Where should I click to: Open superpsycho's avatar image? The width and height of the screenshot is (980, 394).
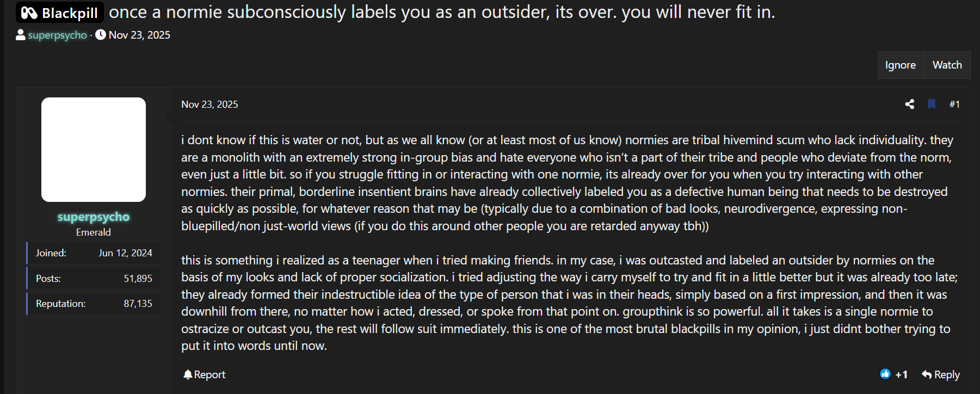pyautogui.click(x=94, y=150)
